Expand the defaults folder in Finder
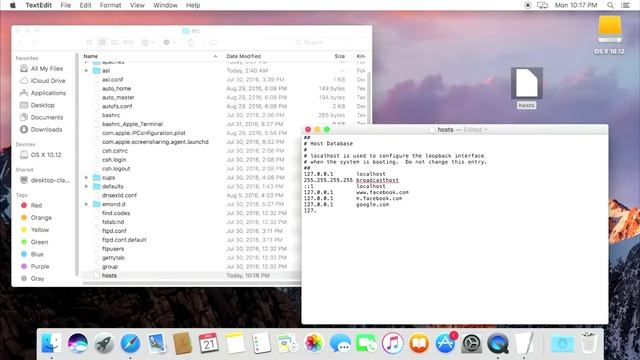Image resolution: width=640 pixels, height=360 pixels. [86, 187]
